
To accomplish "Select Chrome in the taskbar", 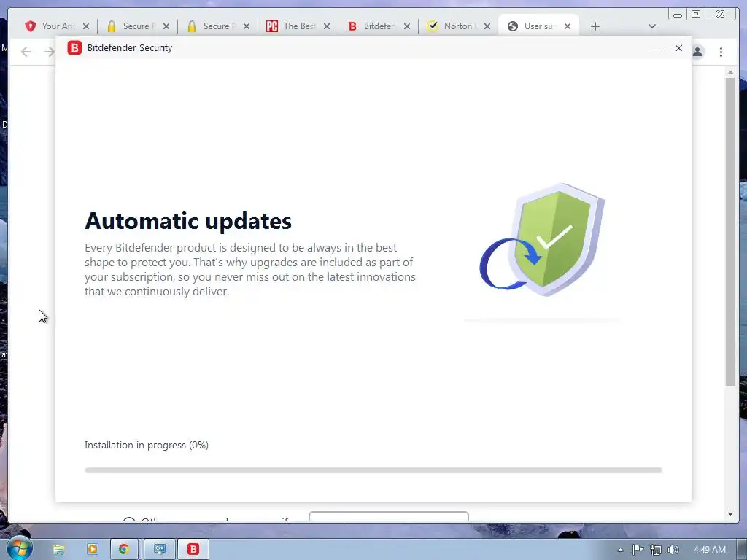I will pos(124,549).
